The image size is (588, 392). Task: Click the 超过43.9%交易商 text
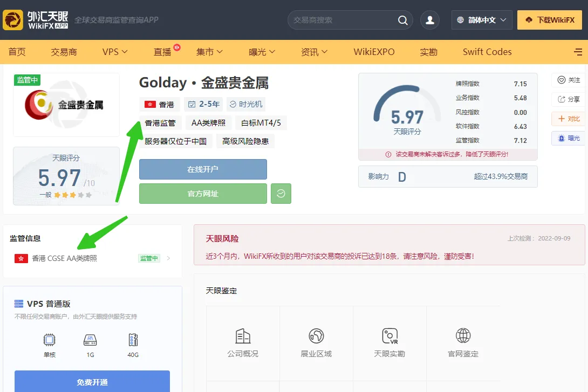coord(501,176)
